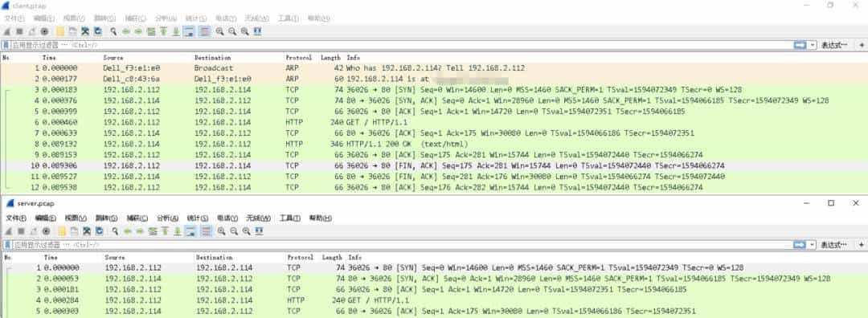Reload capture file icon in server.pcap toolbar

pyautogui.click(x=99, y=231)
